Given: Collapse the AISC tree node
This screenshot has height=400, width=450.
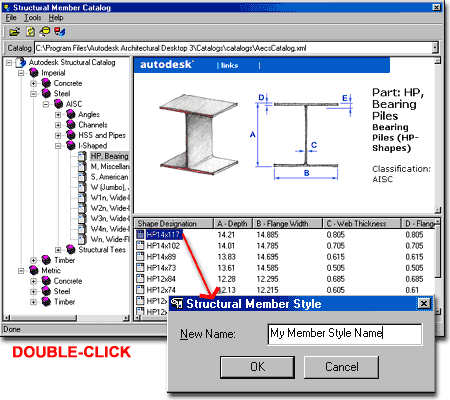Looking at the screenshot, I should click(x=46, y=104).
